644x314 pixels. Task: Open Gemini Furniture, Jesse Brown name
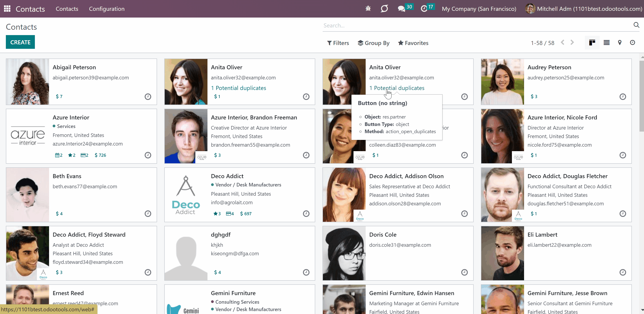pyautogui.click(x=567, y=293)
